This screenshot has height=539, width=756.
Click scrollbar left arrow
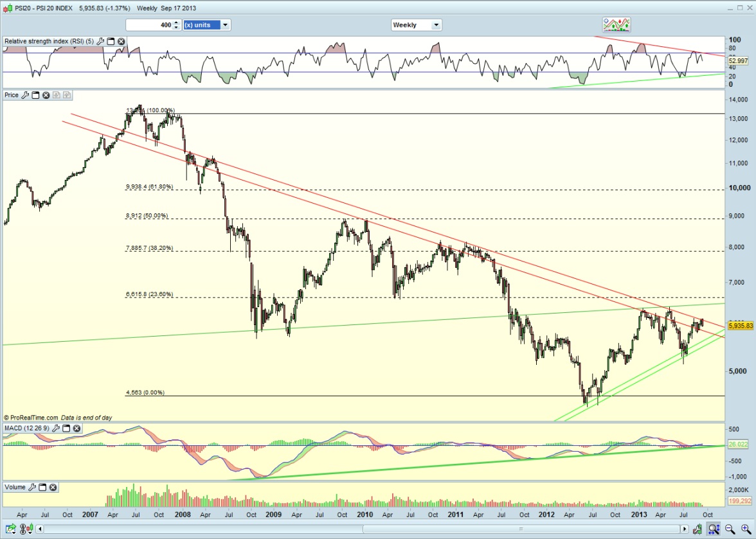point(40,529)
